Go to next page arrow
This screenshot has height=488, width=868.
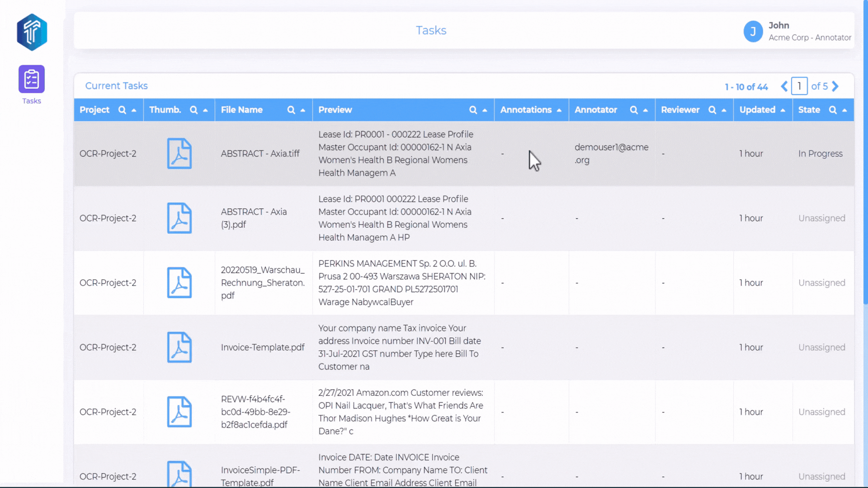(835, 86)
